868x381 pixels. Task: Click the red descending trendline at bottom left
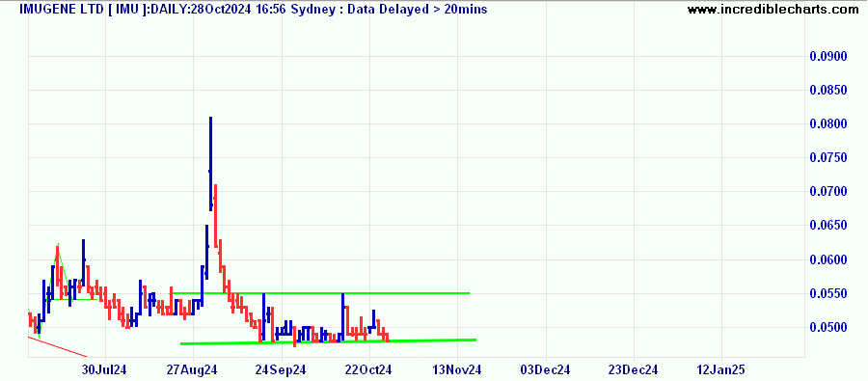pos(58,346)
